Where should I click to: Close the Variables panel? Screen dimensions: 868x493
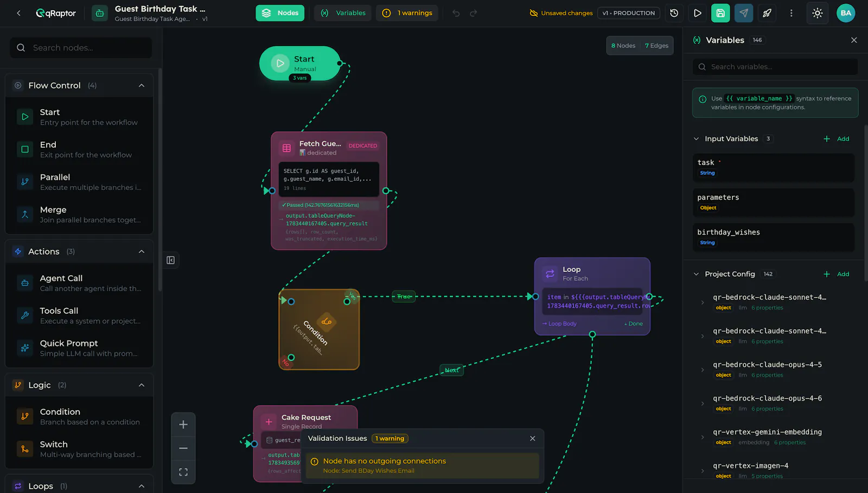pos(854,40)
